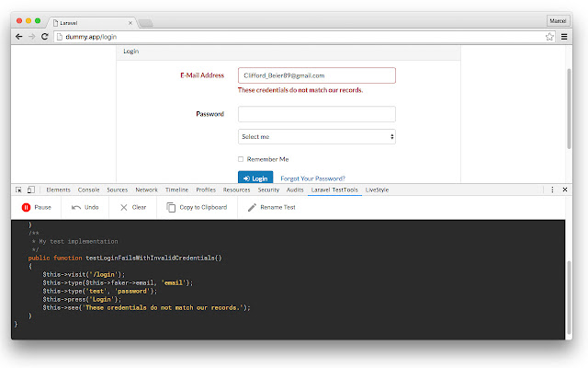Open the Network tab in DevTools

point(146,190)
